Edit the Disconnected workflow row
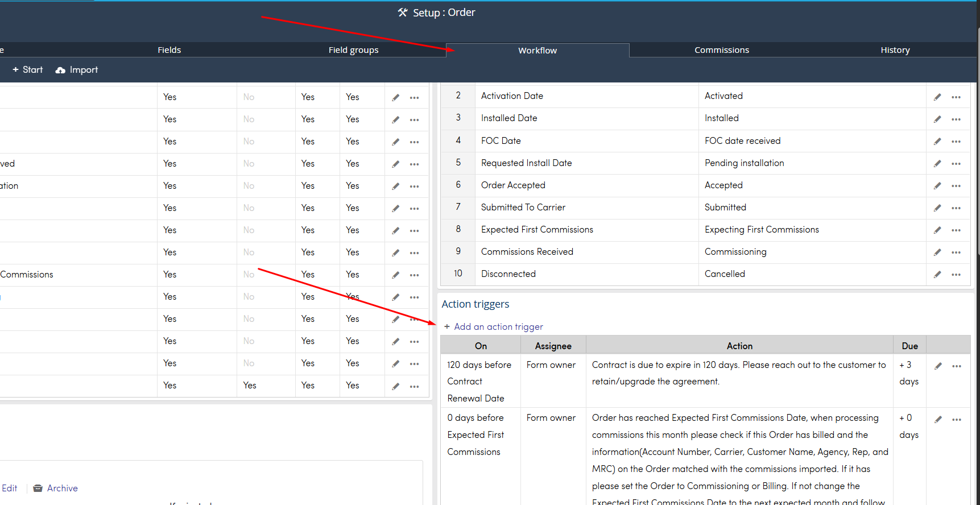 937,275
